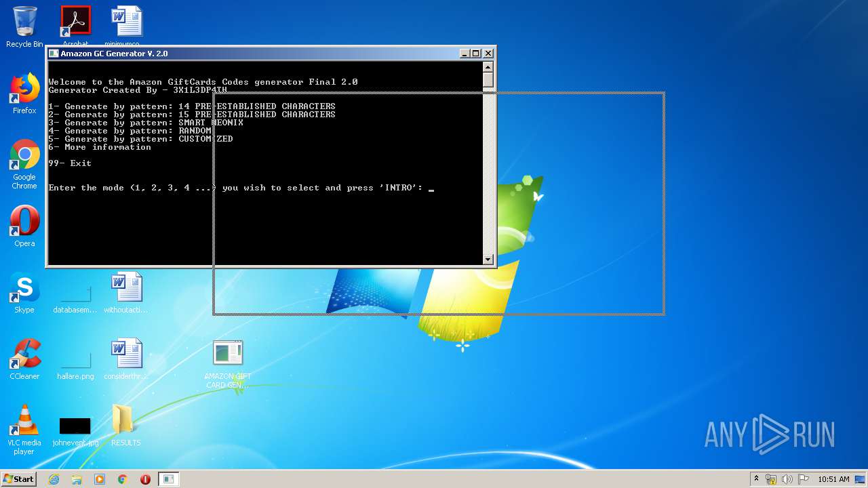
Task: Click console window system menu icon
Action: coord(54,54)
